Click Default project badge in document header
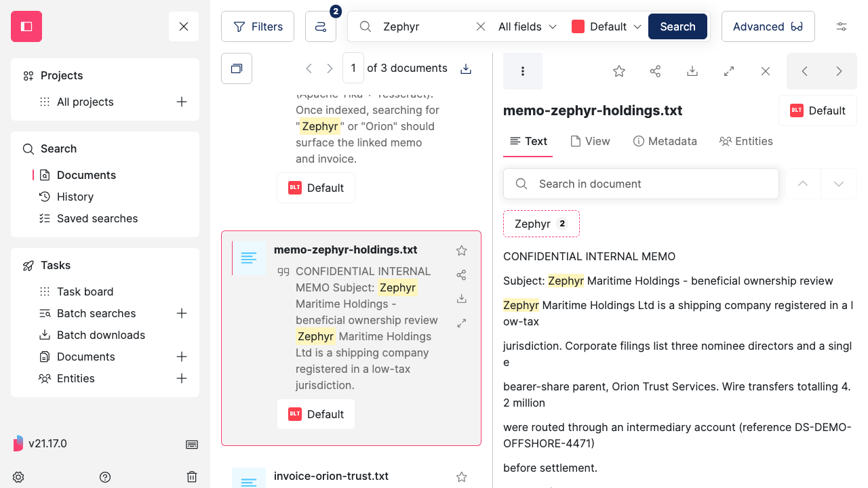Viewport: 868px width, 488px height. tap(818, 110)
